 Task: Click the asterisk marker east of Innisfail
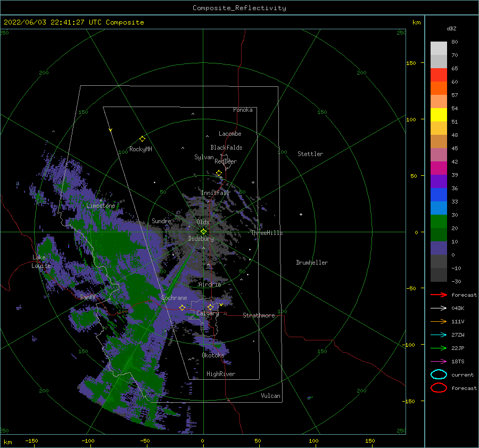[x=253, y=183]
